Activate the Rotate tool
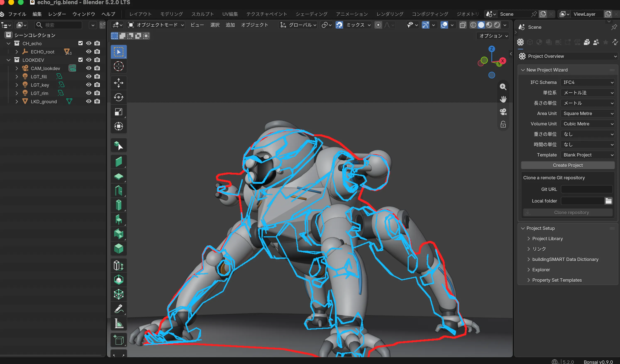 click(x=119, y=97)
